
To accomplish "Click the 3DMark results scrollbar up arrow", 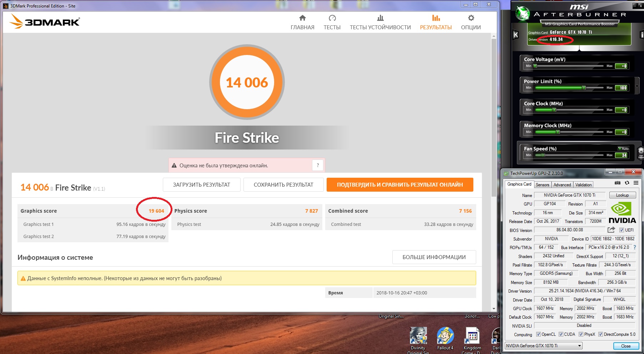I will (494, 36).
